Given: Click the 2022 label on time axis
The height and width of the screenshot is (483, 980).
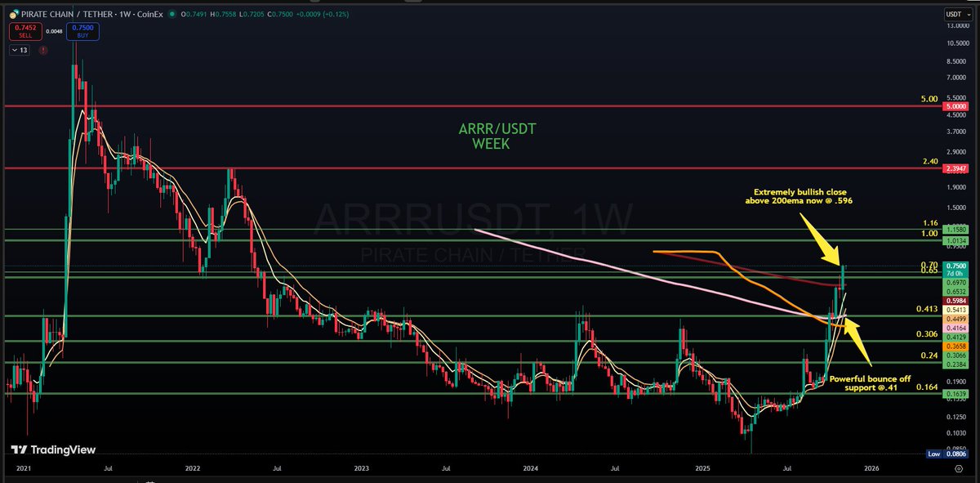Looking at the screenshot, I should click(193, 469).
